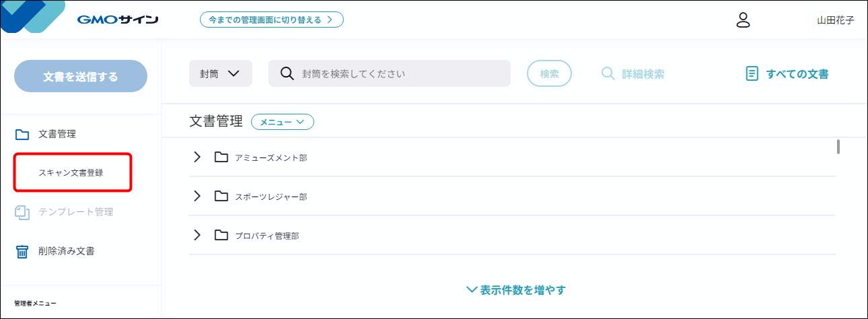Click the 封筒を検索してください search field
This screenshot has width=868, height=319.
point(390,73)
